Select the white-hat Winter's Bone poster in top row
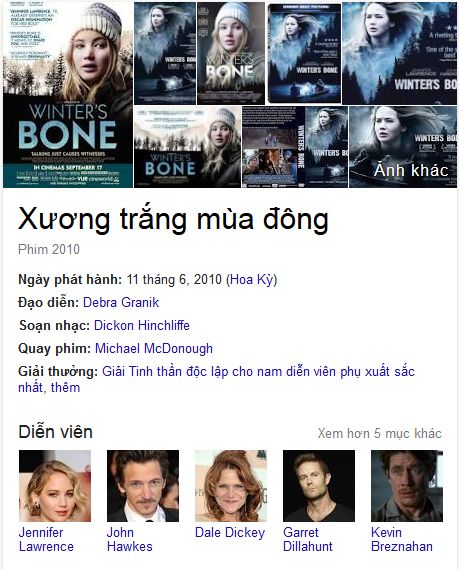Image resolution: width=459 pixels, height=569 pixels. click(230, 53)
